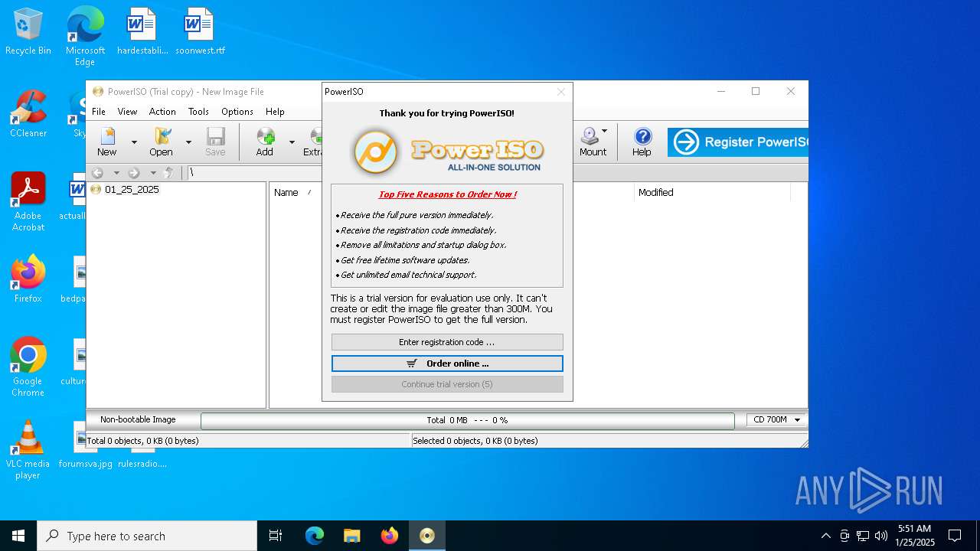Click the PowerISO taskbar icon

(x=427, y=536)
